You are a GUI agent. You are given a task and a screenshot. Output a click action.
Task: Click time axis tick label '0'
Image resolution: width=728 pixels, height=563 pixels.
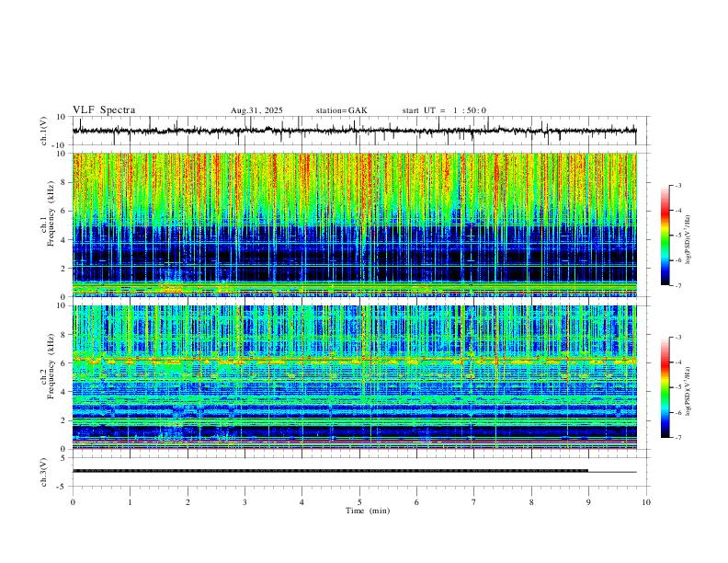[x=73, y=502]
